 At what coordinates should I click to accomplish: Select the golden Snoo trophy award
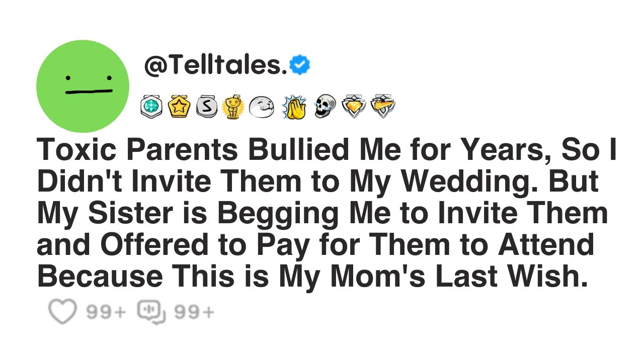tap(232, 106)
